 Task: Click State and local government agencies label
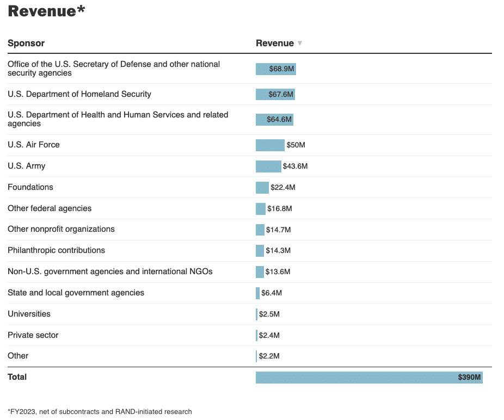coord(76,293)
